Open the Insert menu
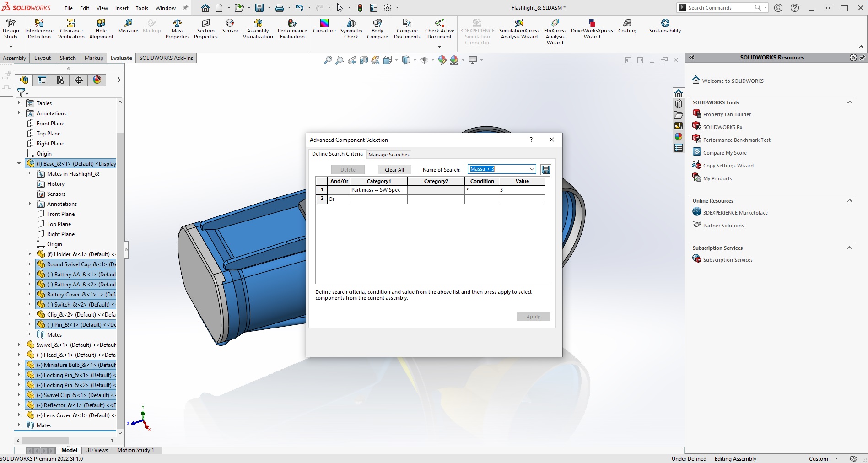868x463 pixels. click(122, 8)
